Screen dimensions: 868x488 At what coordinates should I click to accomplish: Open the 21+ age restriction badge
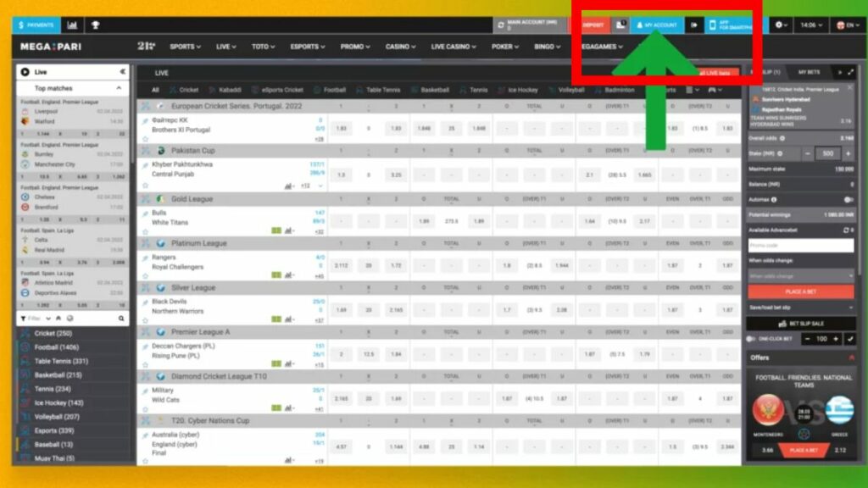point(146,46)
